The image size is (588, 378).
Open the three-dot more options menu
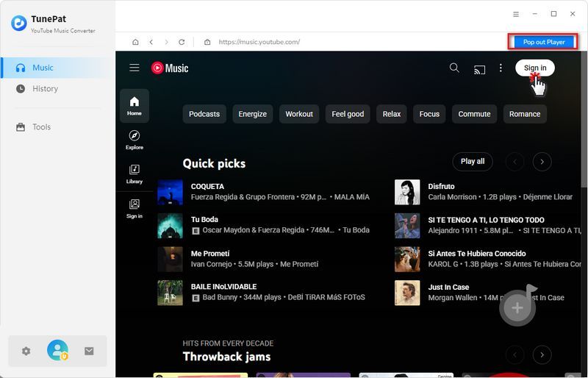pyautogui.click(x=501, y=68)
